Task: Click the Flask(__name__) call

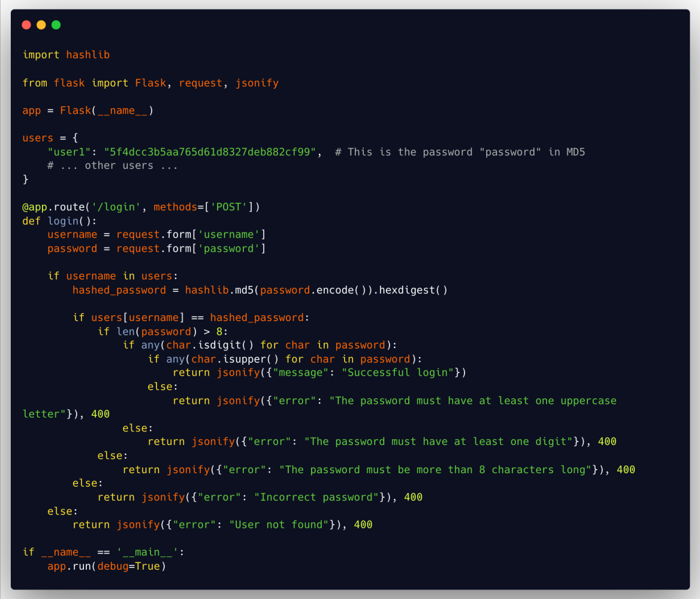Action: pos(107,111)
